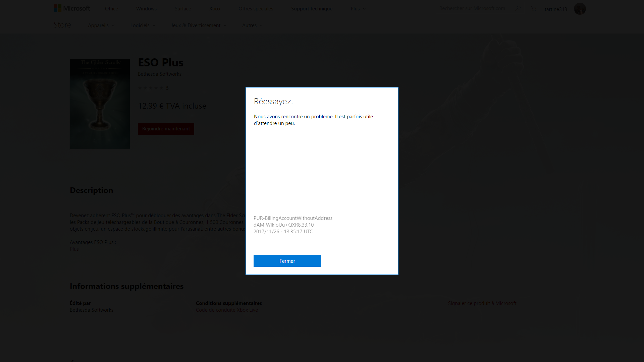Viewport: 644px width, 362px height.
Task: Click the Bethesda Softworks publisher link
Action: click(x=159, y=74)
